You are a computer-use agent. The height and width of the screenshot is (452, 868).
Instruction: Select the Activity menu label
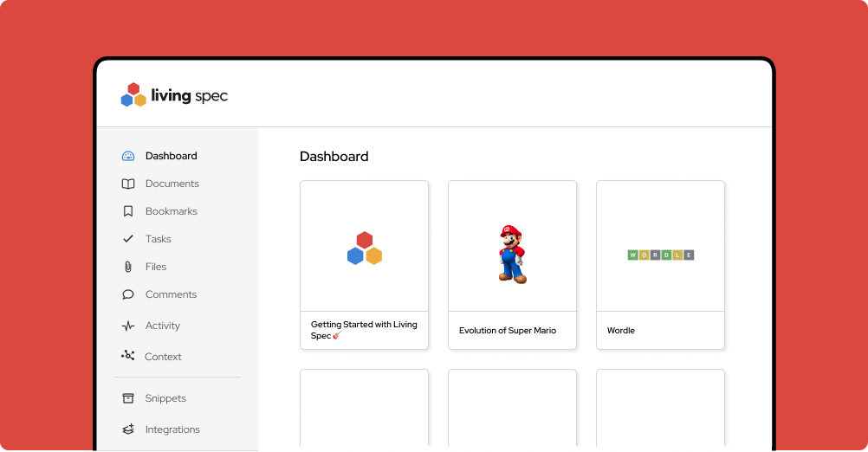point(163,326)
